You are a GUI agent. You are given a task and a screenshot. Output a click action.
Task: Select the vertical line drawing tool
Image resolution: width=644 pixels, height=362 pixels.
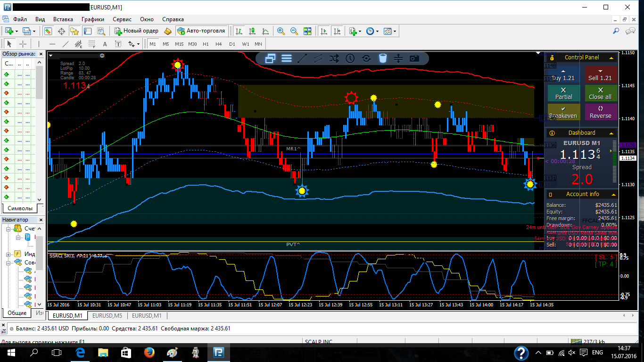(39, 44)
